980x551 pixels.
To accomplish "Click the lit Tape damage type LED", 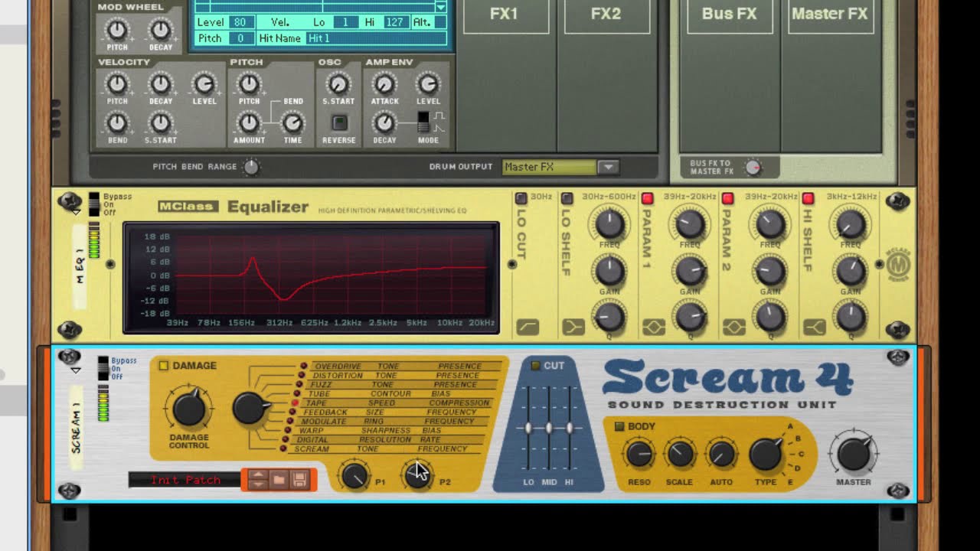I will [x=295, y=403].
